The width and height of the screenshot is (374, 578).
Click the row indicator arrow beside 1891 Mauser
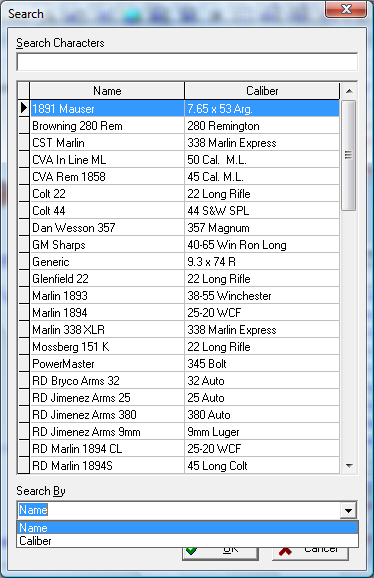point(24,108)
